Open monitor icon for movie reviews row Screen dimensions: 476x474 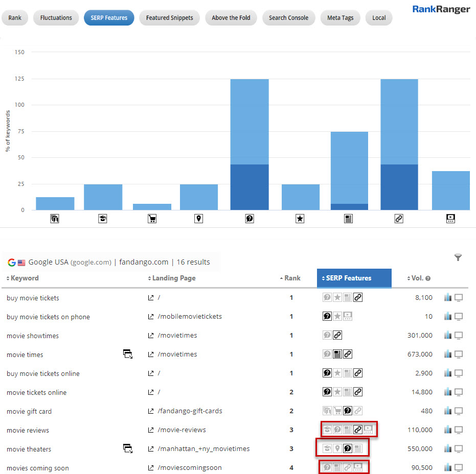point(459,430)
